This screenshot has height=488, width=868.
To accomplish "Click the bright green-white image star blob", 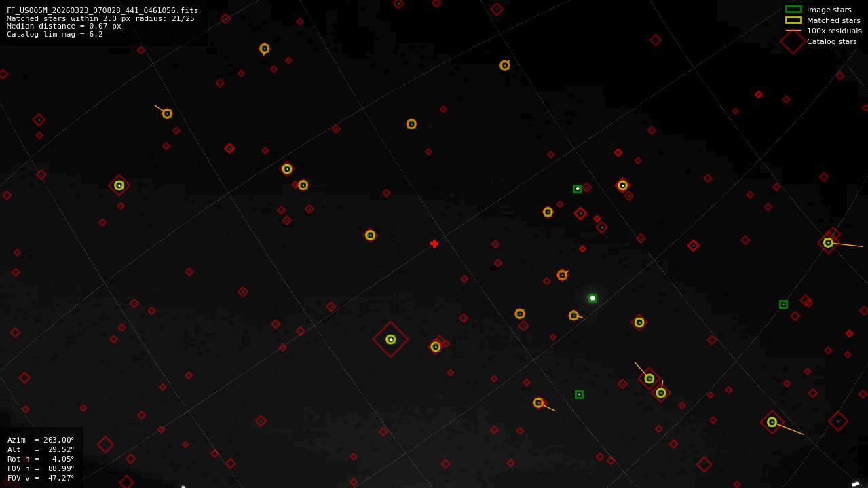I will (592, 298).
